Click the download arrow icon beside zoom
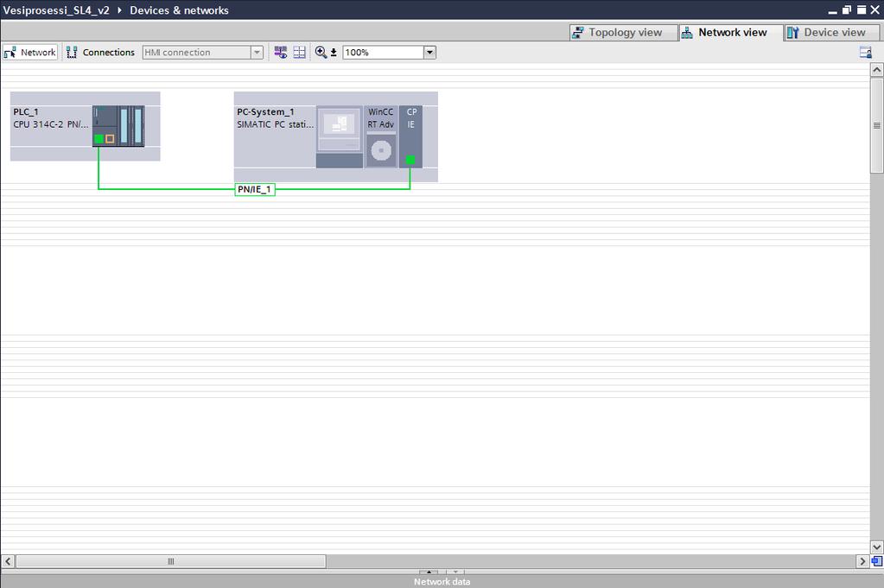Viewport: 884px width, 588px height. click(x=334, y=53)
